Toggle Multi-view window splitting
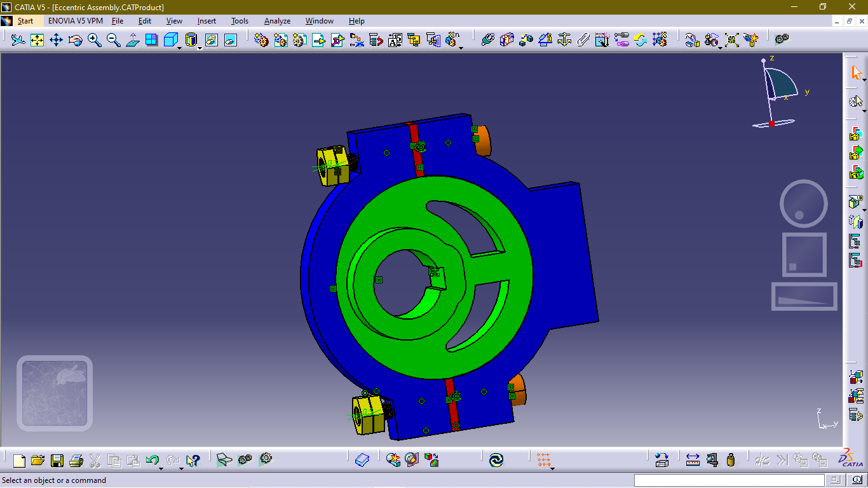This screenshot has width=868, height=488. point(151,39)
